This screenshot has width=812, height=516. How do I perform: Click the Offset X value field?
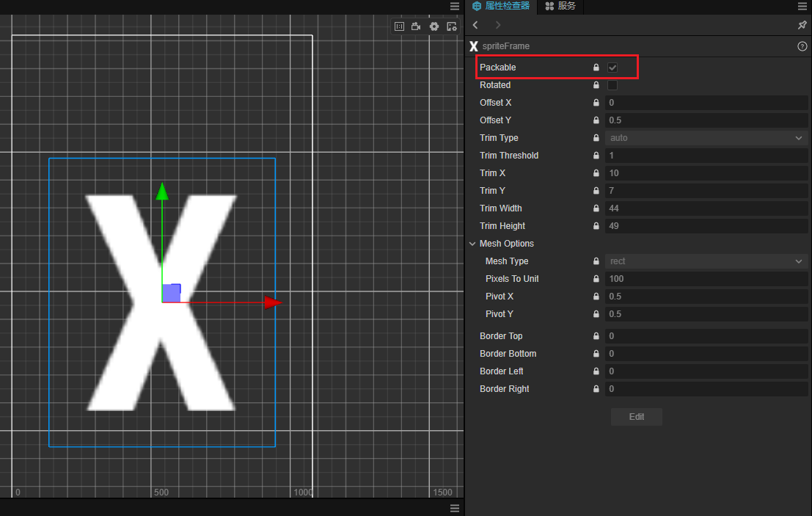706,103
